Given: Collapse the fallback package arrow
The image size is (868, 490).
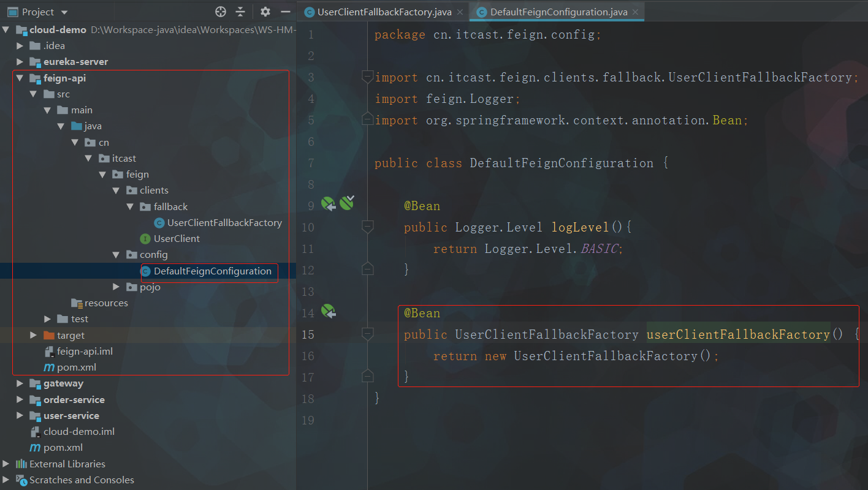Looking at the screenshot, I should (x=130, y=207).
